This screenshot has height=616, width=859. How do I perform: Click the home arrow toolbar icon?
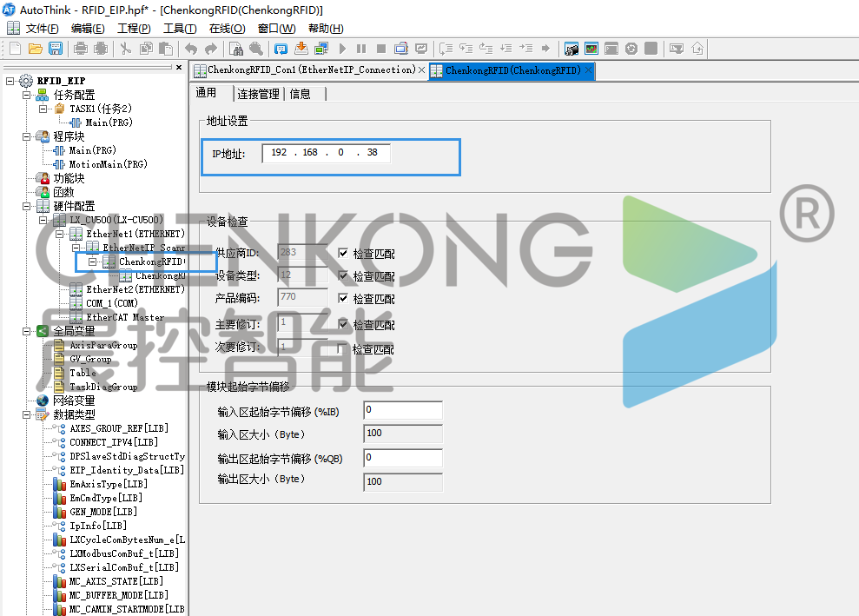coord(697,49)
